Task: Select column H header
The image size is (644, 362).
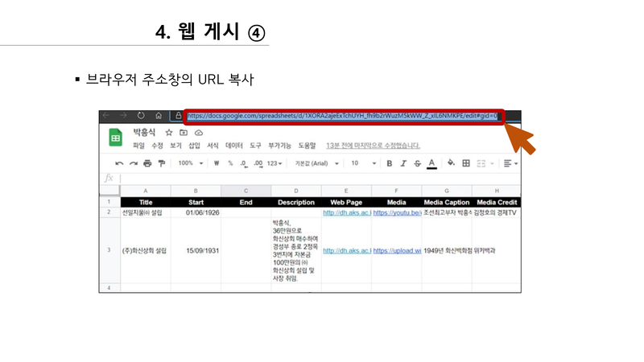Action: 497,191
